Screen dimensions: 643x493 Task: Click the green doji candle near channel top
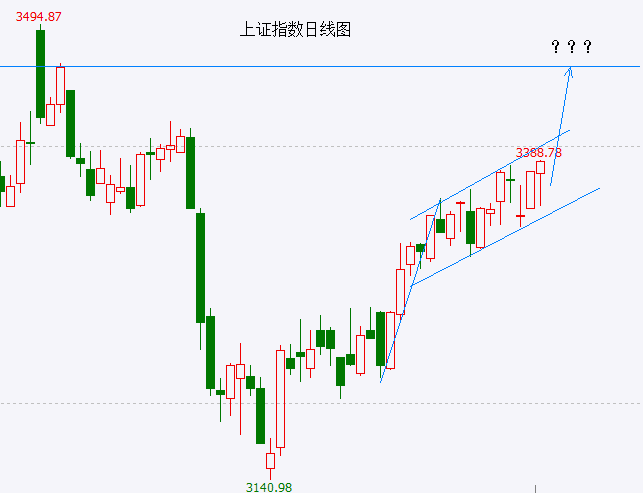click(511, 180)
